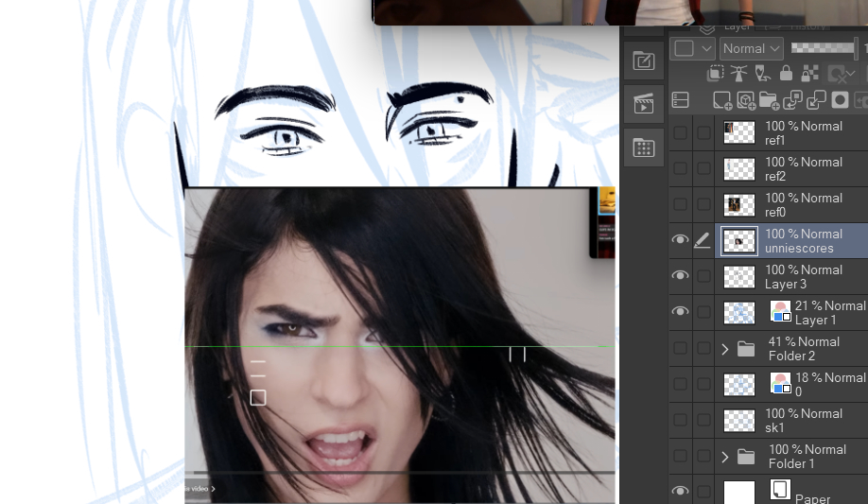
Task: Toggle visibility of Layer 3
Action: [680, 276]
